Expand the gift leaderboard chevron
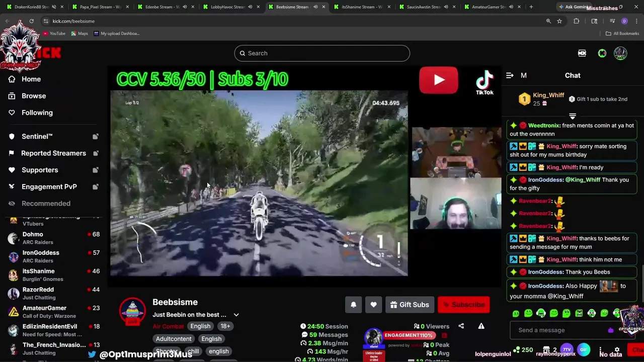The width and height of the screenshot is (644, 362). coord(572,116)
